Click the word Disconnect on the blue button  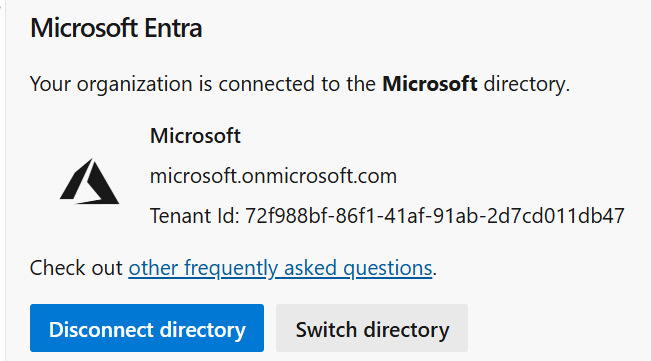(x=101, y=330)
